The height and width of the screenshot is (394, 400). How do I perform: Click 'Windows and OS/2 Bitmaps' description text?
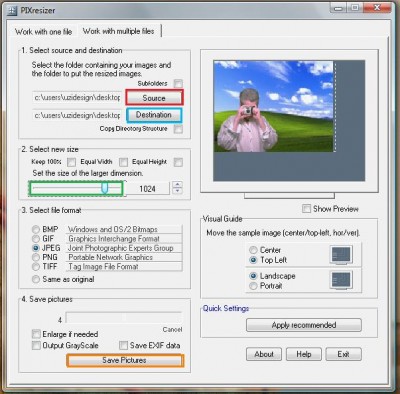[113, 229]
